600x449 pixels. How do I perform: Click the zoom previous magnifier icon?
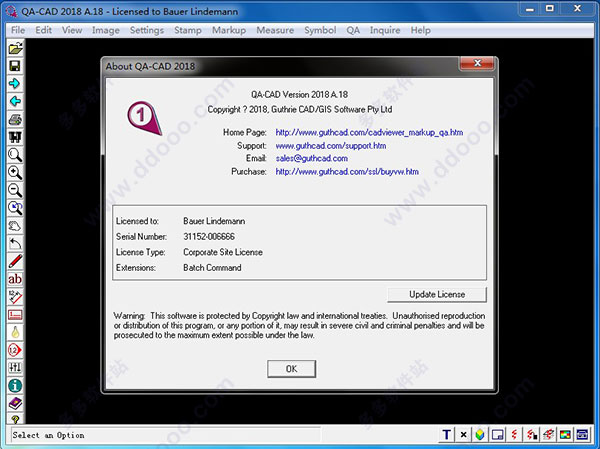pyautogui.click(x=15, y=208)
